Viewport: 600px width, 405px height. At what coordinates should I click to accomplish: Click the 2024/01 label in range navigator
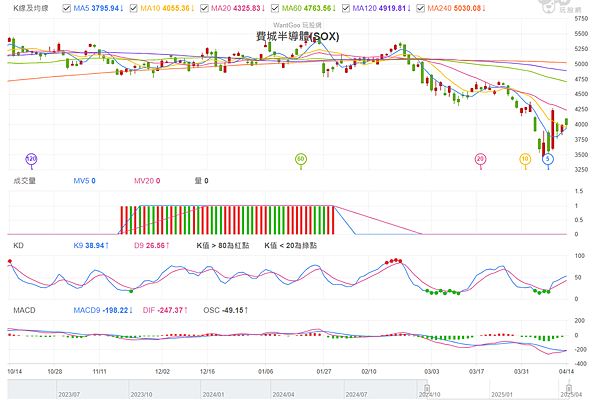(214, 394)
